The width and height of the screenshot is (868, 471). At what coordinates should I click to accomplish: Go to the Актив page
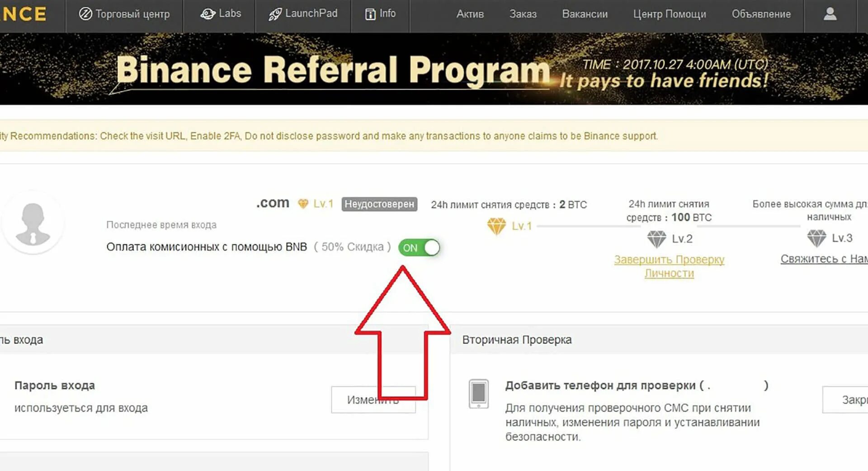click(x=470, y=14)
